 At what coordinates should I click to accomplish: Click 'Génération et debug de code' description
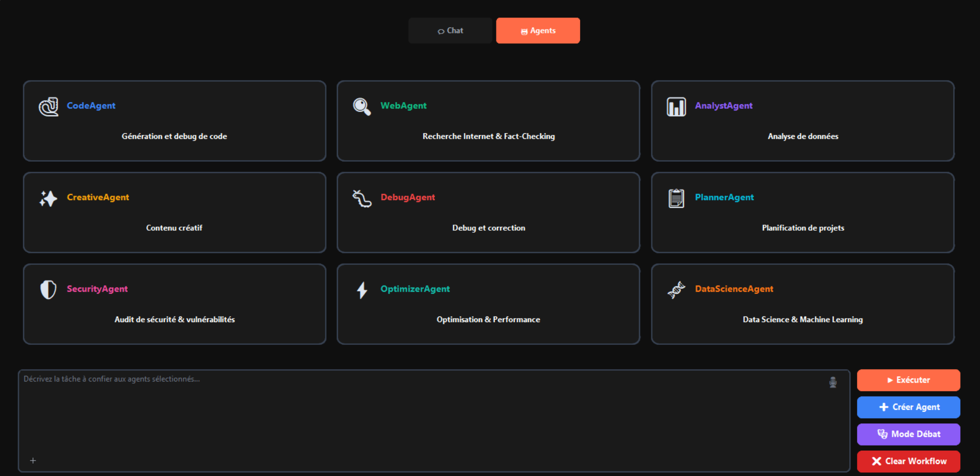click(174, 136)
